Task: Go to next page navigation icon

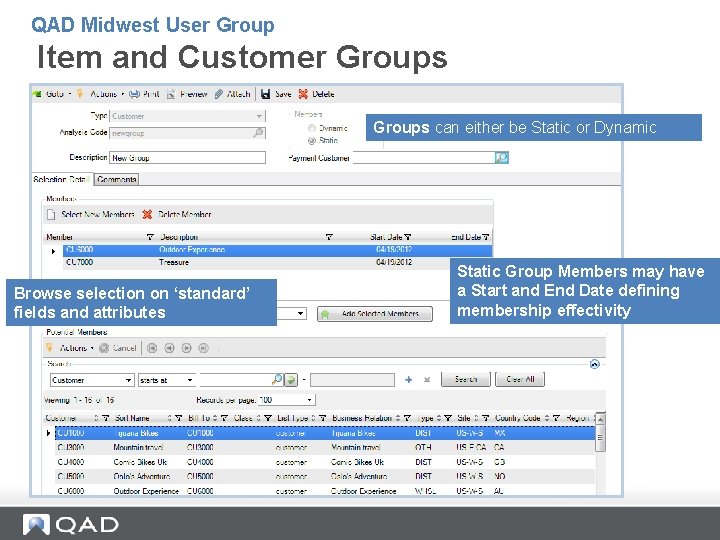Action: pos(186,348)
